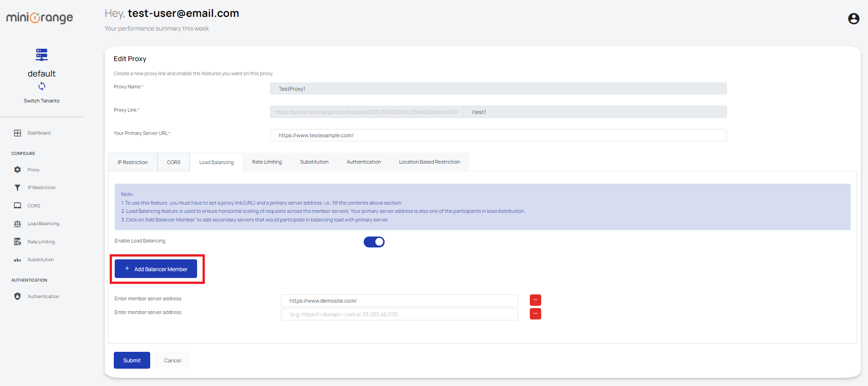868x386 pixels.
Task: Click the Rate Limiting icon in sidebar
Action: pyautogui.click(x=17, y=242)
